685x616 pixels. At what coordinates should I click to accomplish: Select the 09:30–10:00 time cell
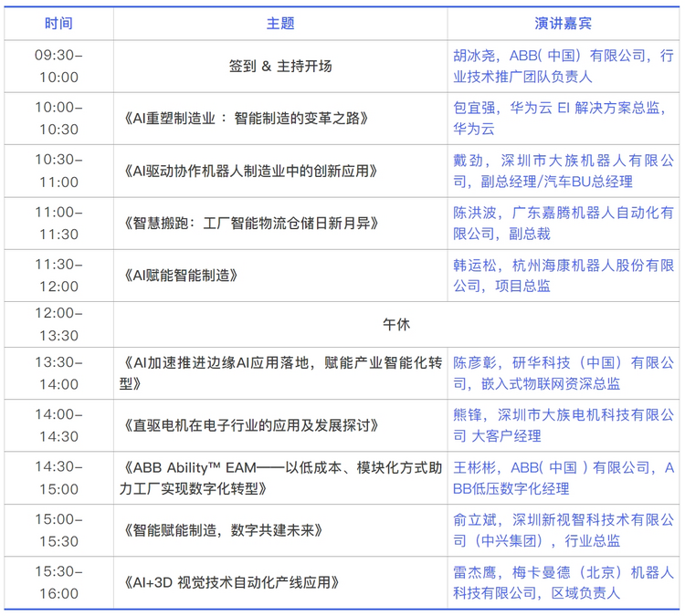[58, 66]
